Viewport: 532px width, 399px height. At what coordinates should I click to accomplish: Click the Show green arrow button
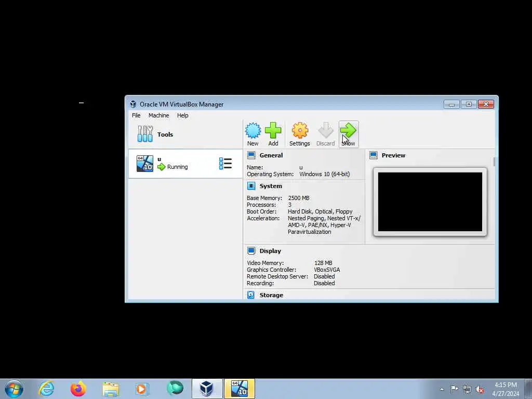click(349, 134)
